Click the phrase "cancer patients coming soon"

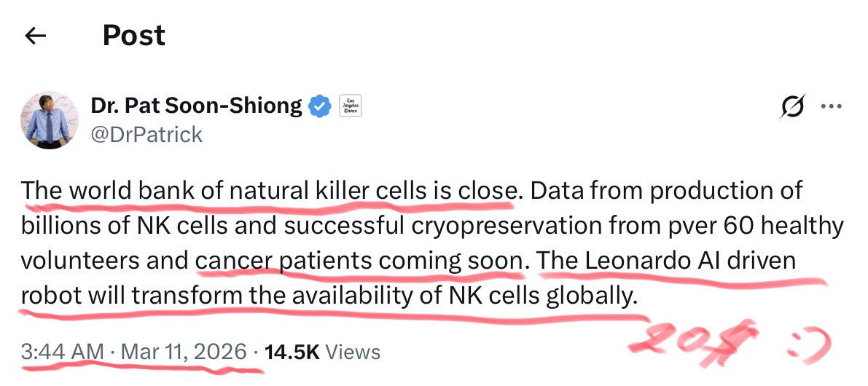(359, 261)
